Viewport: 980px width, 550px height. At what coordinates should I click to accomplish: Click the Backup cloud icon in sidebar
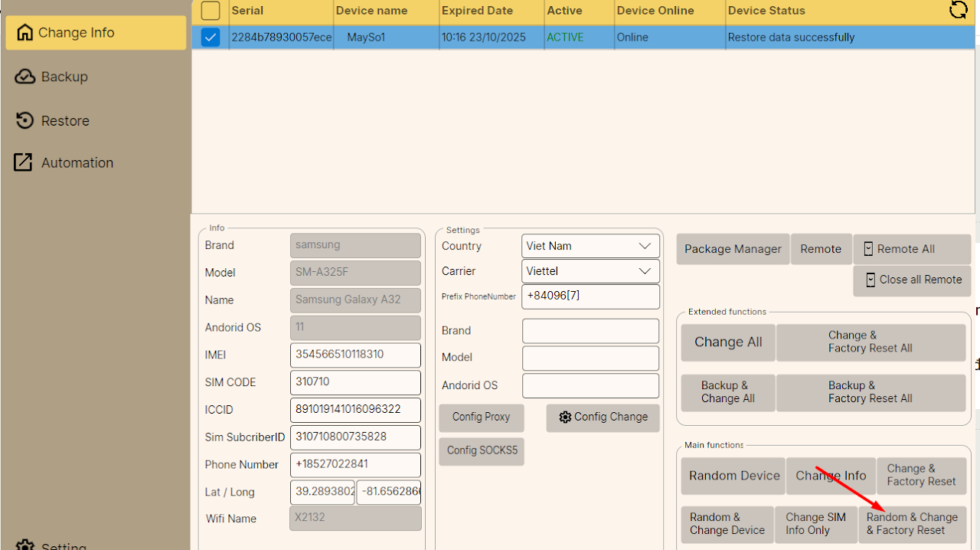[x=25, y=77]
